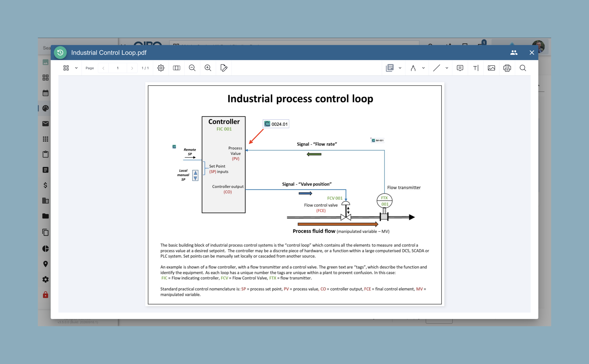Click the 0024.01 annotation tag
The image size is (589, 364).
(x=276, y=124)
